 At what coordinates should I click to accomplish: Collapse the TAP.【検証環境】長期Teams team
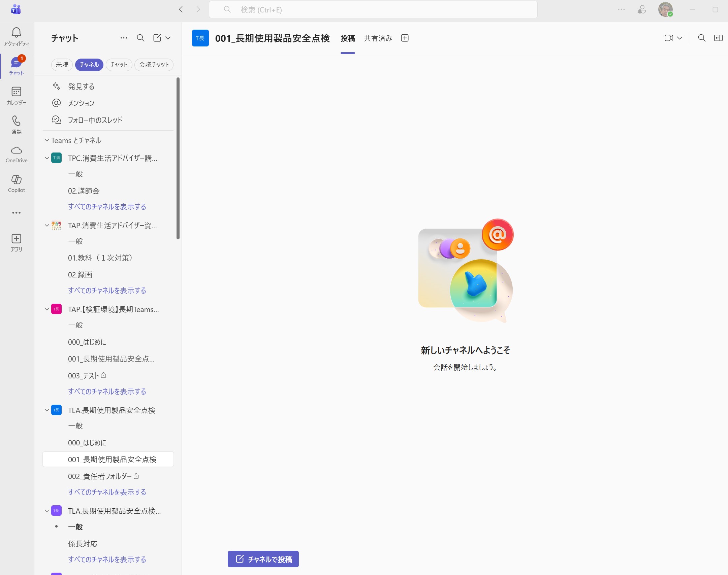coord(47,309)
